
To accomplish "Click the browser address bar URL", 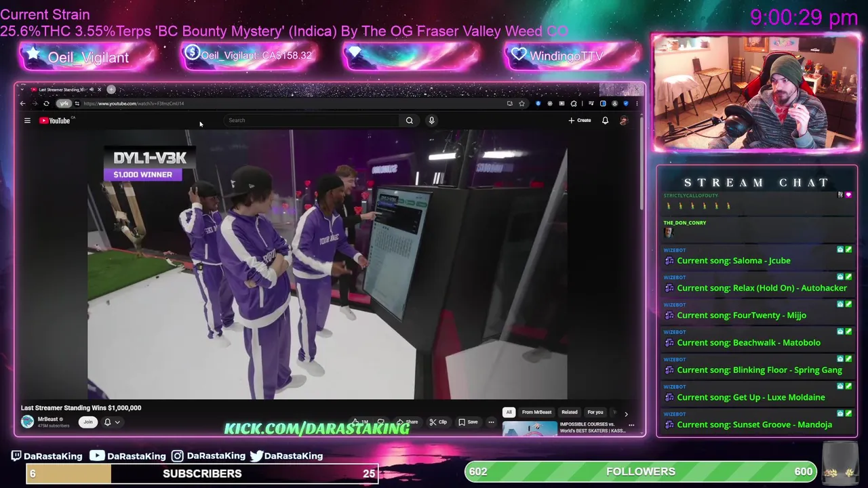I will pos(134,104).
